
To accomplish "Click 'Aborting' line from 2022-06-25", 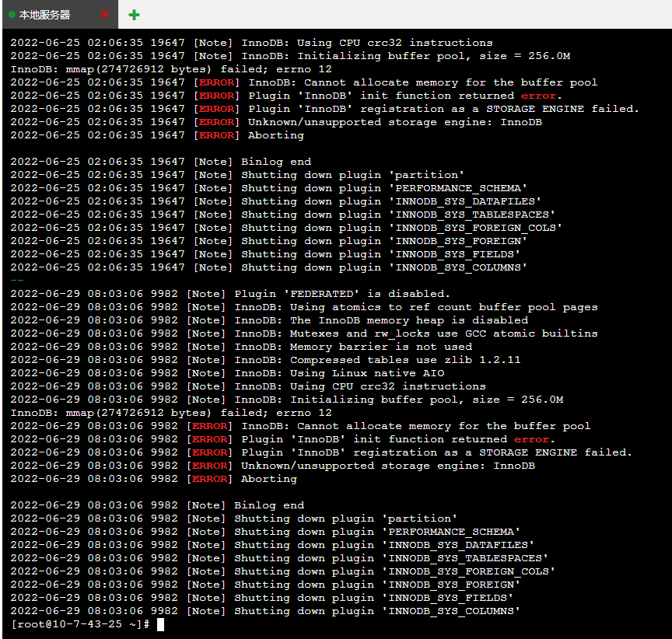I will pos(276,135).
